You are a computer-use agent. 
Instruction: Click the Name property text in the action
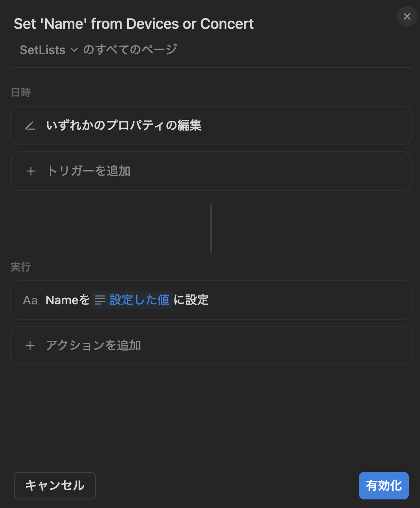click(x=62, y=300)
